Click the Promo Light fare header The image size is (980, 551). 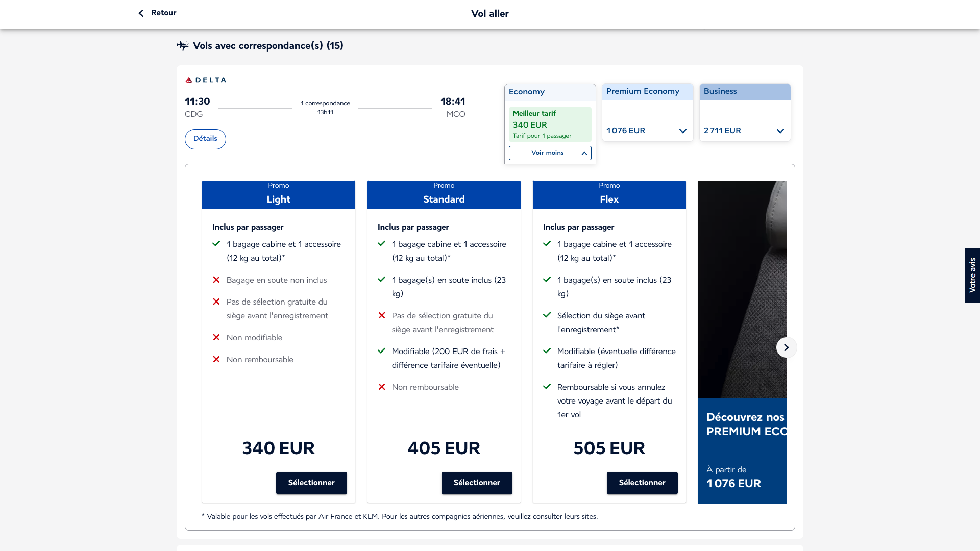tap(279, 195)
